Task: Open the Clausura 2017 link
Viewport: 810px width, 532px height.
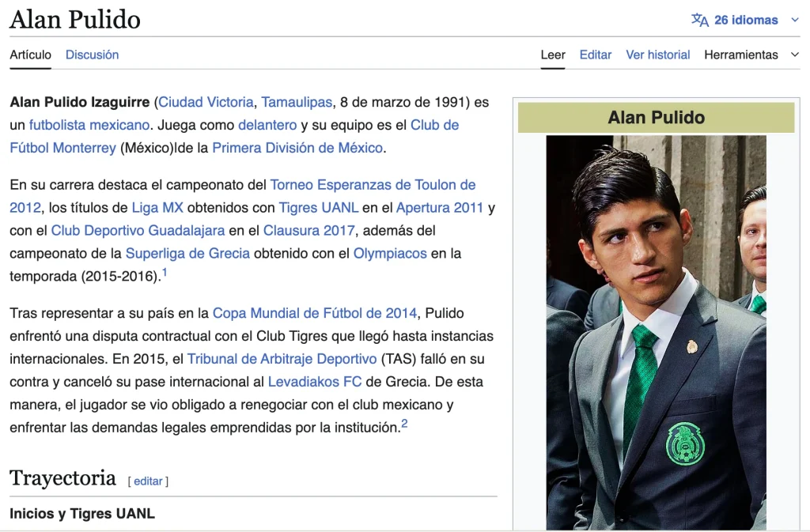Action: click(x=309, y=231)
